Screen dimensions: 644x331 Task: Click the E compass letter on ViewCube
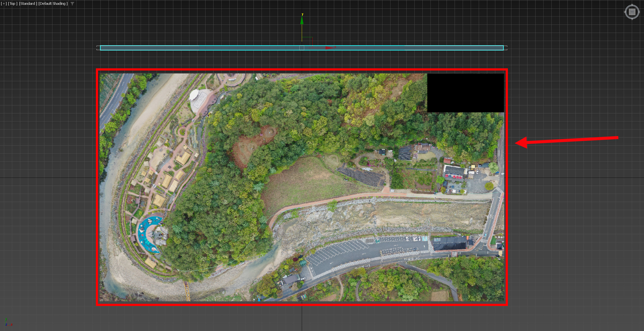coord(639,12)
